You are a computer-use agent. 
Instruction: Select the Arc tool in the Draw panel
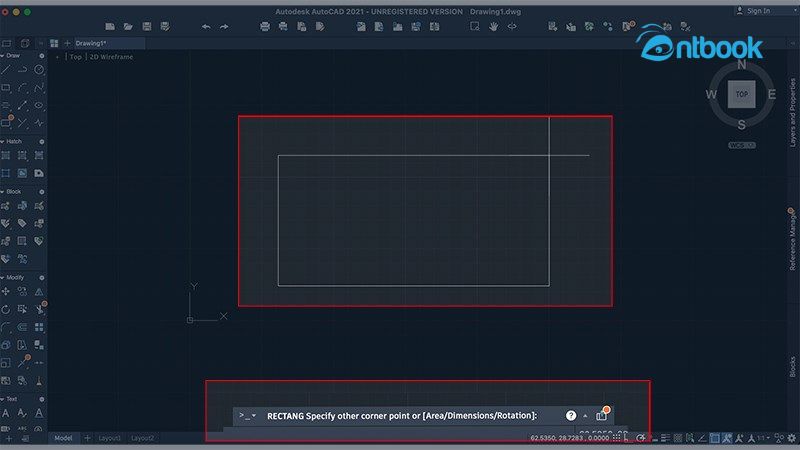(x=22, y=87)
